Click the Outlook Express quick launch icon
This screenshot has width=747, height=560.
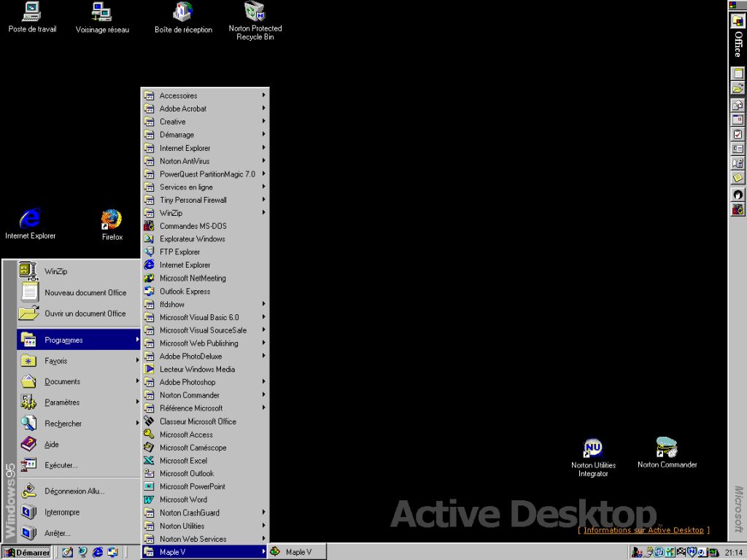[x=113, y=552]
